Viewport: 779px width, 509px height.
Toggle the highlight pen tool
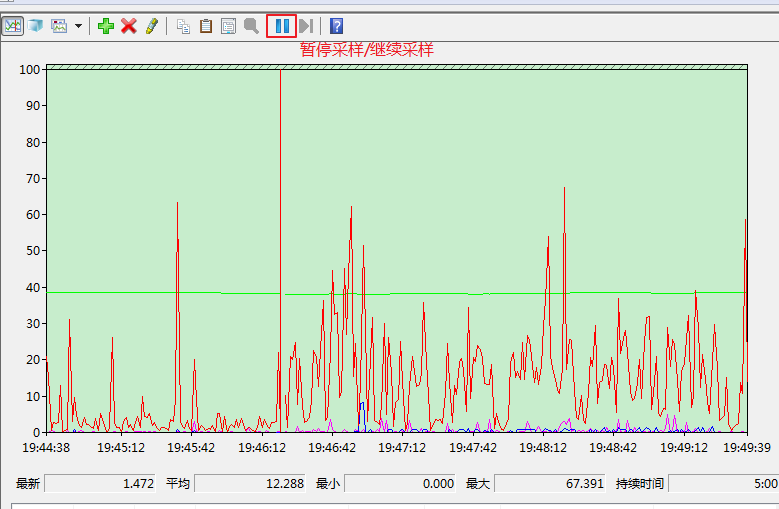pyautogui.click(x=152, y=26)
